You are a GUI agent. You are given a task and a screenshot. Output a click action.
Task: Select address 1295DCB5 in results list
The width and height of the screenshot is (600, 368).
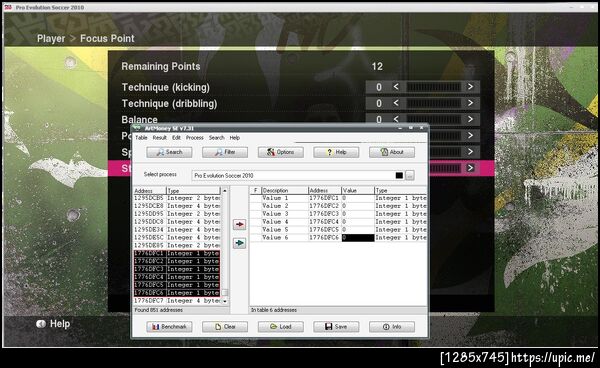tap(177, 198)
